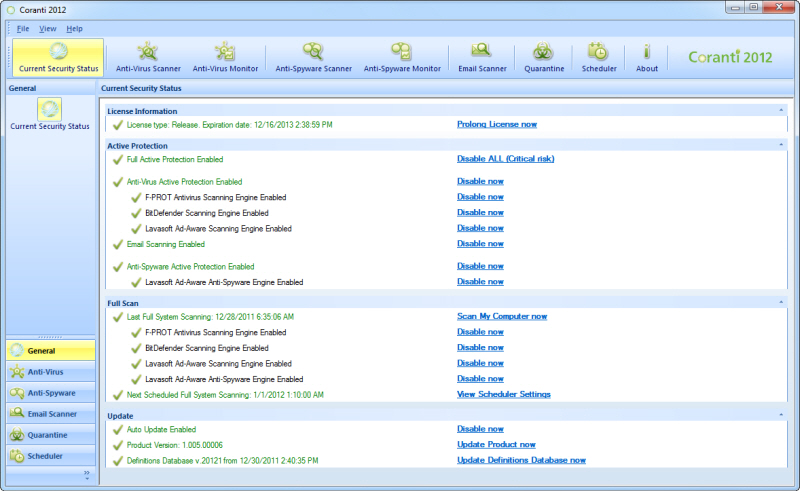Disable Ad-Aware Anti-Spyware engine in Full Scan

(x=480, y=379)
